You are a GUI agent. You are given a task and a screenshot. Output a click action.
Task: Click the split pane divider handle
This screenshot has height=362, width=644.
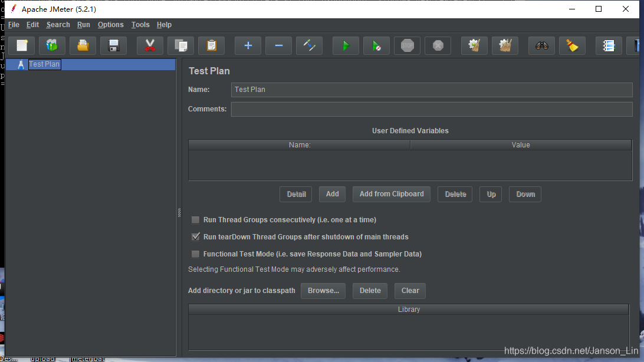pyautogui.click(x=179, y=213)
